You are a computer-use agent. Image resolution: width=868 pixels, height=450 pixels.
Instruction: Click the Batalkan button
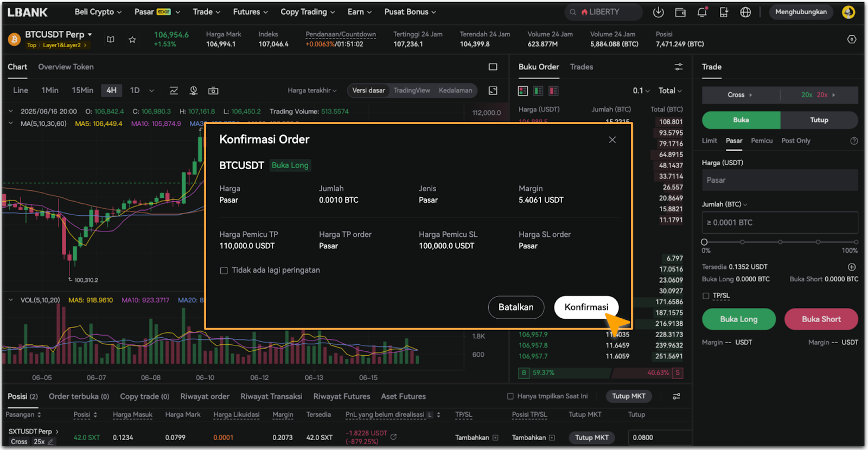point(515,307)
